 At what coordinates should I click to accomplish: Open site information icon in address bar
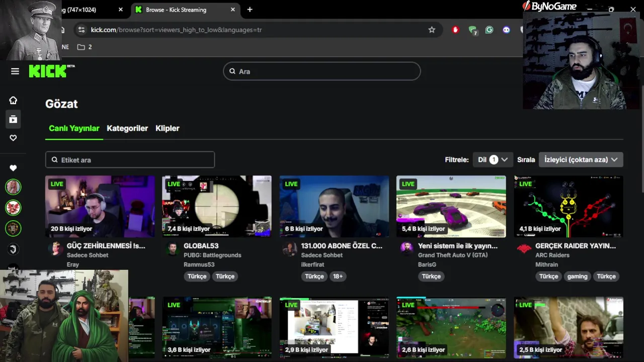[x=82, y=30]
